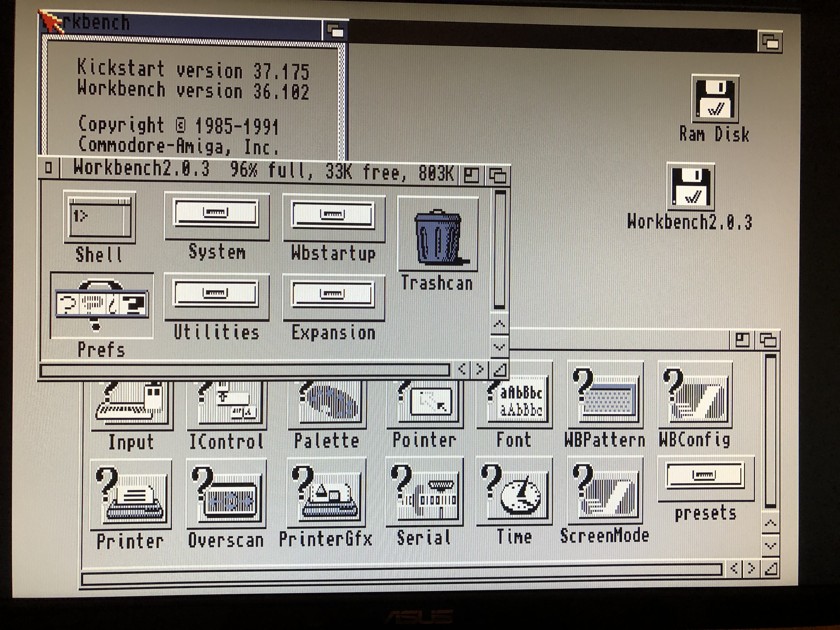
Task: Click the Workbench2.0.3 window zoom gadget
Action: click(x=472, y=175)
